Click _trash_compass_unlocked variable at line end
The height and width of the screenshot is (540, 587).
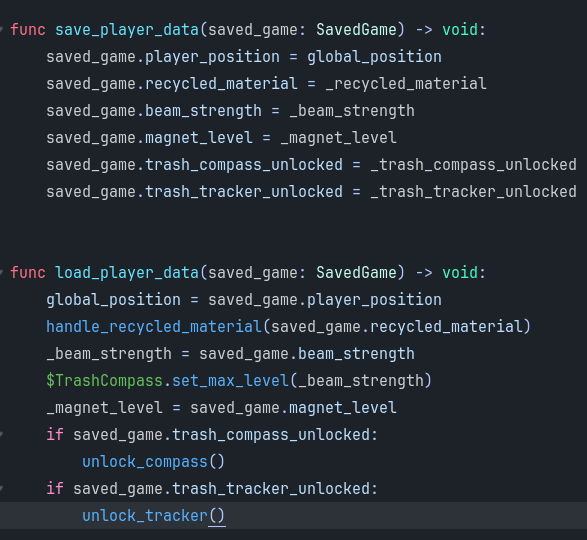click(474, 165)
